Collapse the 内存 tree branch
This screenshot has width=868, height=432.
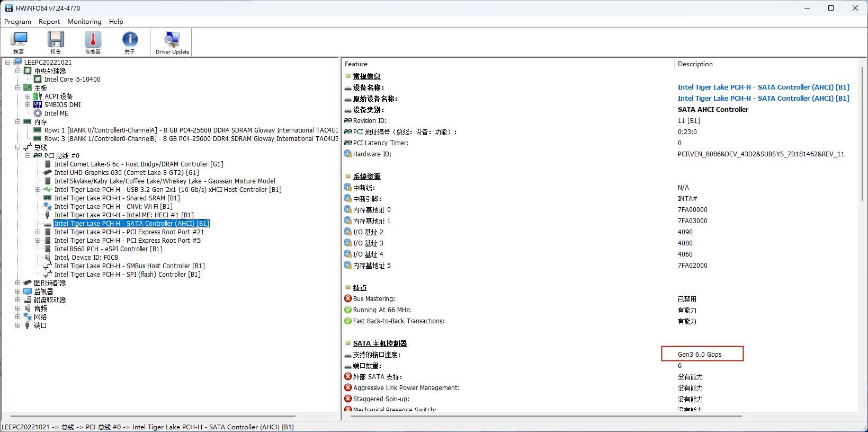click(18, 122)
